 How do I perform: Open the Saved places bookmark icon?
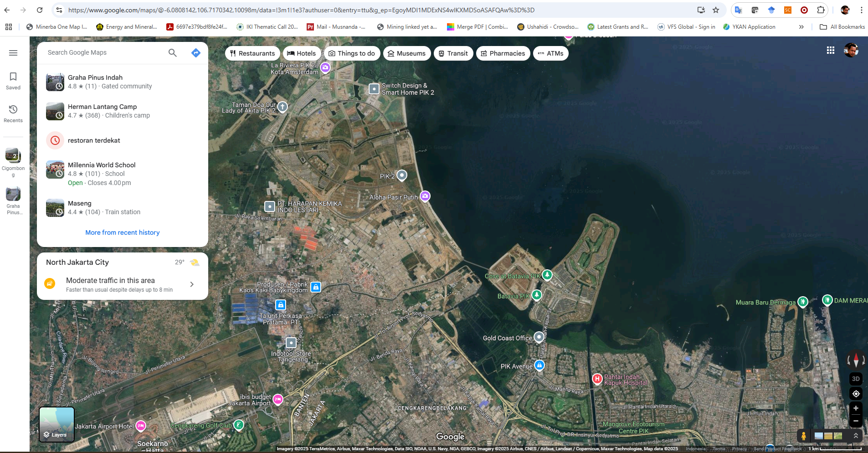13,81
